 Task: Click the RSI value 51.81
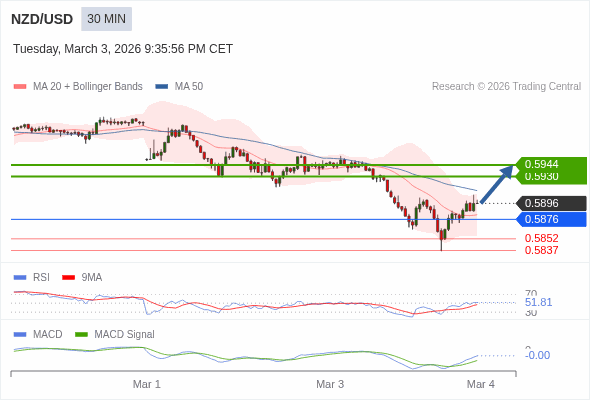coord(538,303)
